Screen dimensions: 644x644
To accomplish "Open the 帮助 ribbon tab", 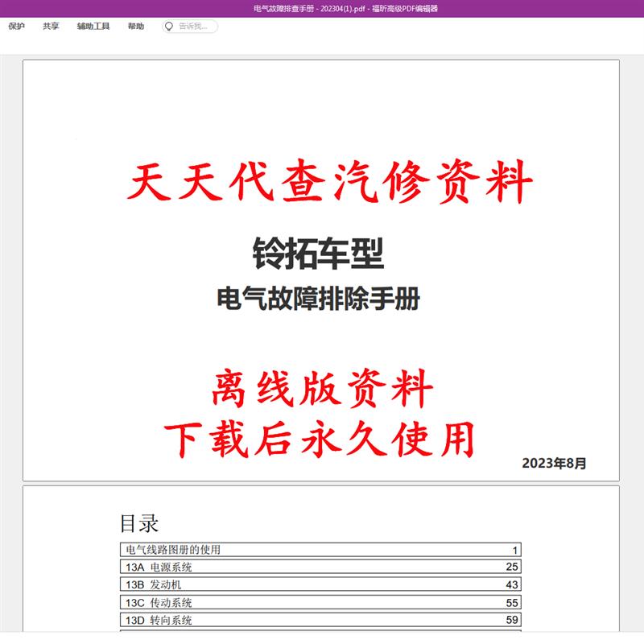I will tap(136, 27).
